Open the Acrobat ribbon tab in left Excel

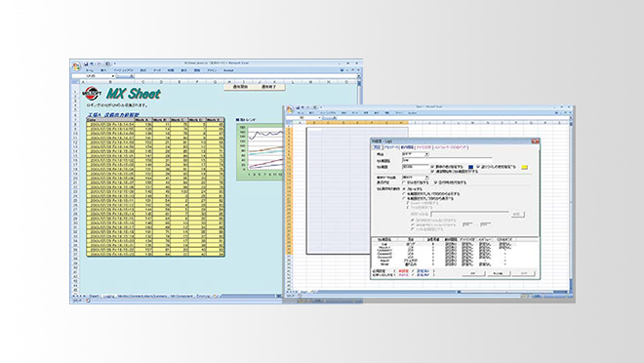[x=228, y=70]
